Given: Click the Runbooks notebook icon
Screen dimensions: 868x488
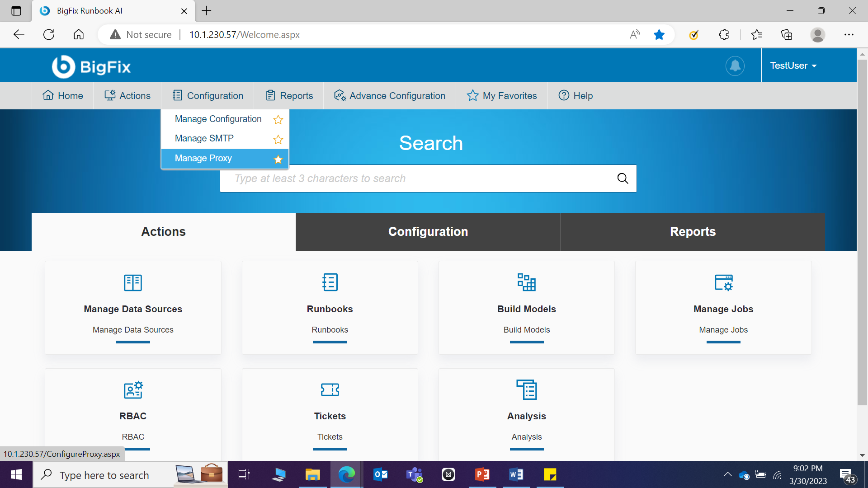Looking at the screenshot, I should (330, 283).
